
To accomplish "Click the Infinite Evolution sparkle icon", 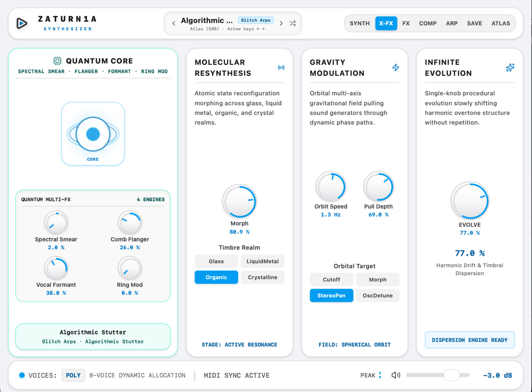I will 510,67.
